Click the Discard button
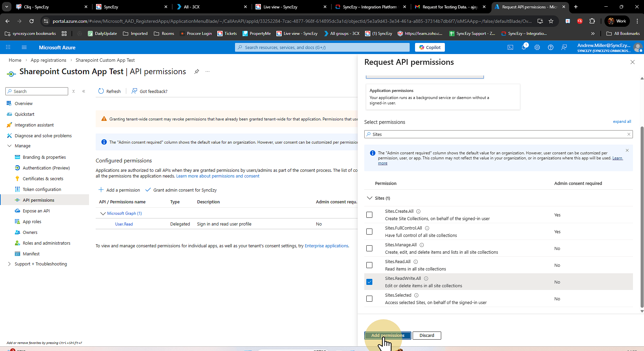 [427, 335]
